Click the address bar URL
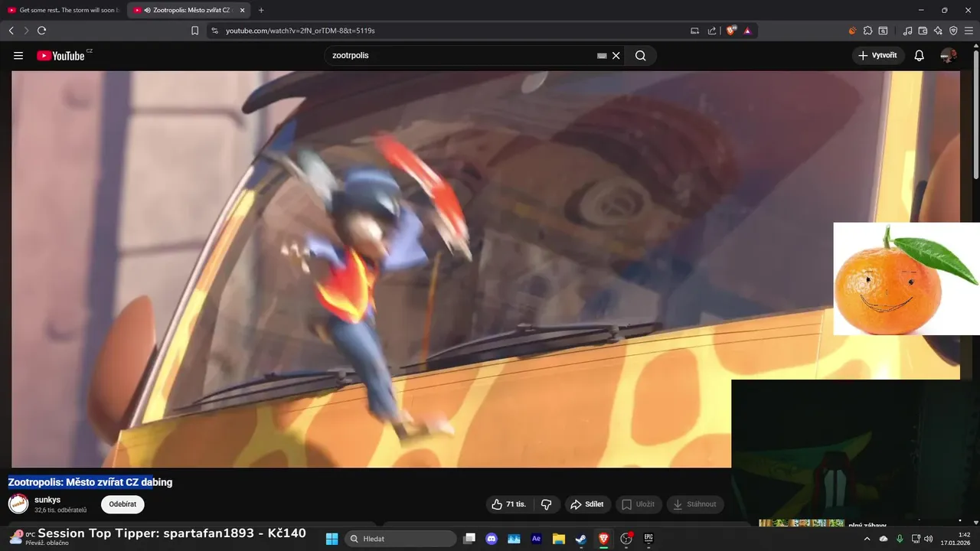Screen dimensions: 980x551 [300, 31]
